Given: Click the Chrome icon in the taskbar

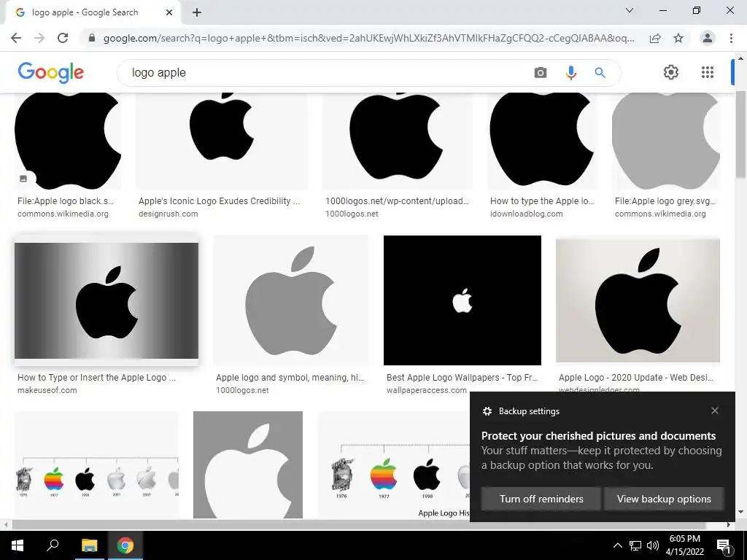Looking at the screenshot, I should (x=125, y=545).
